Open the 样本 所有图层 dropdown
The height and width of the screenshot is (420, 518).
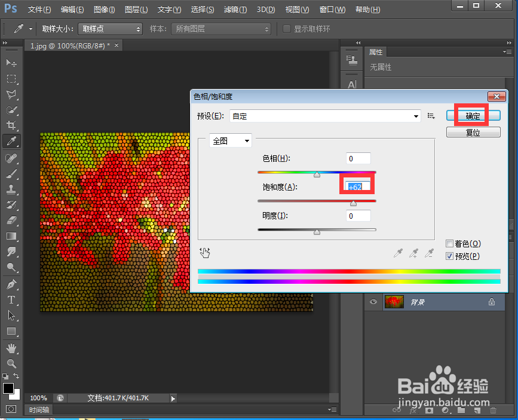click(221, 29)
